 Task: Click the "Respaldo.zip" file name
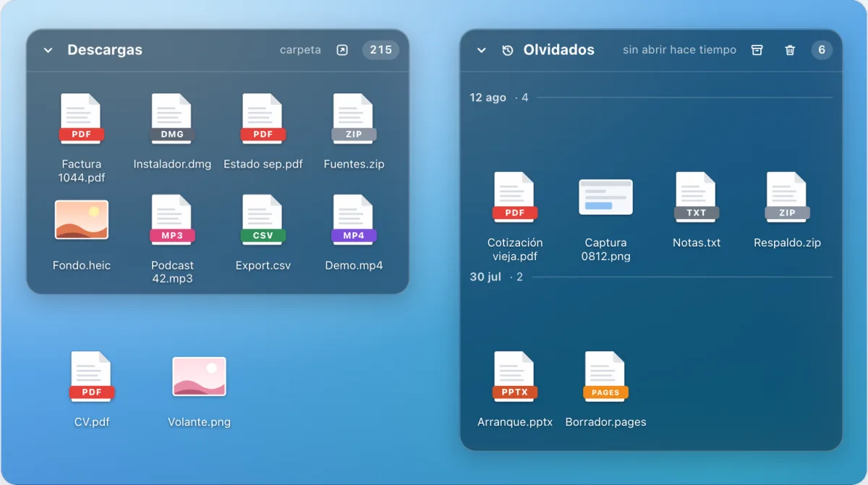coord(787,243)
